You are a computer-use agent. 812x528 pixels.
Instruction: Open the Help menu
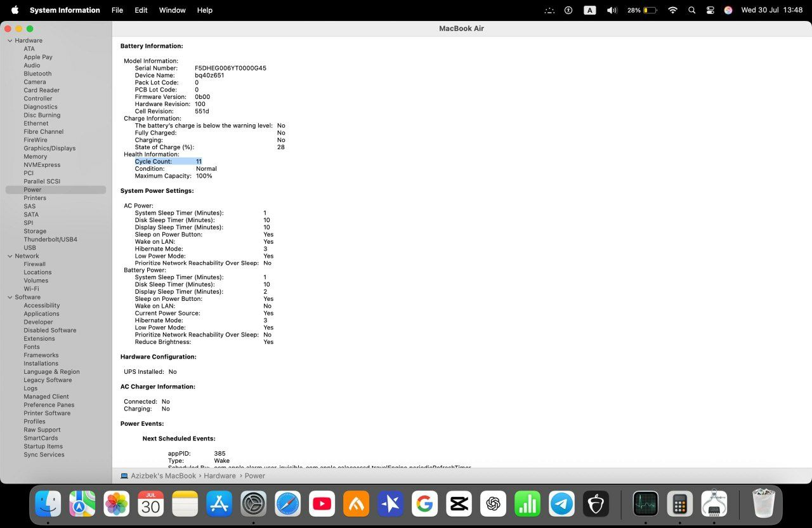(205, 10)
